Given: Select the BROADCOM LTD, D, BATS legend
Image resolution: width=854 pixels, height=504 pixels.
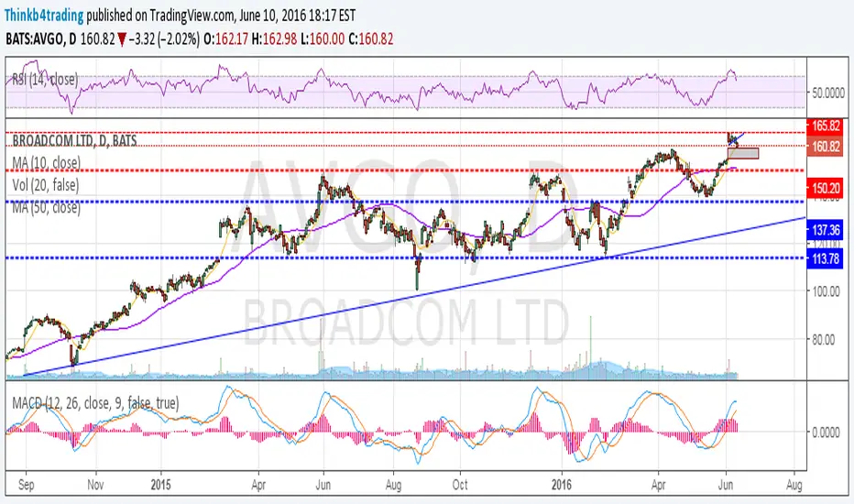Looking at the screenshot, I should coord(74,140).
